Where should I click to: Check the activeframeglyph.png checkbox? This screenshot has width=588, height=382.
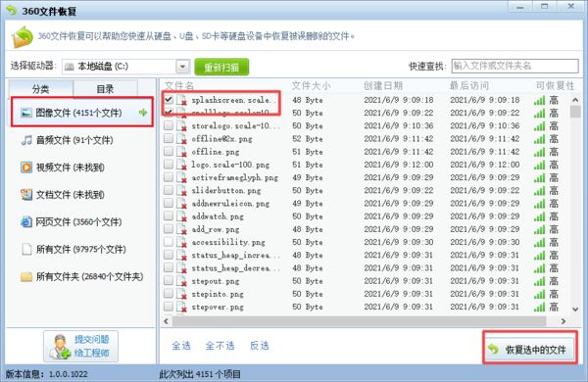coord(169,177)
